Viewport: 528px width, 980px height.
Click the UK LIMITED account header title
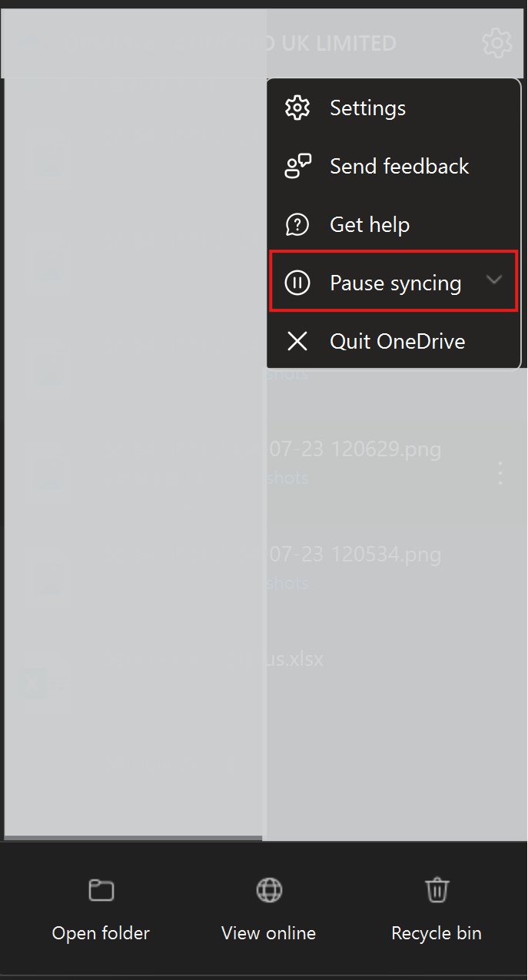[x=331, y=43]
